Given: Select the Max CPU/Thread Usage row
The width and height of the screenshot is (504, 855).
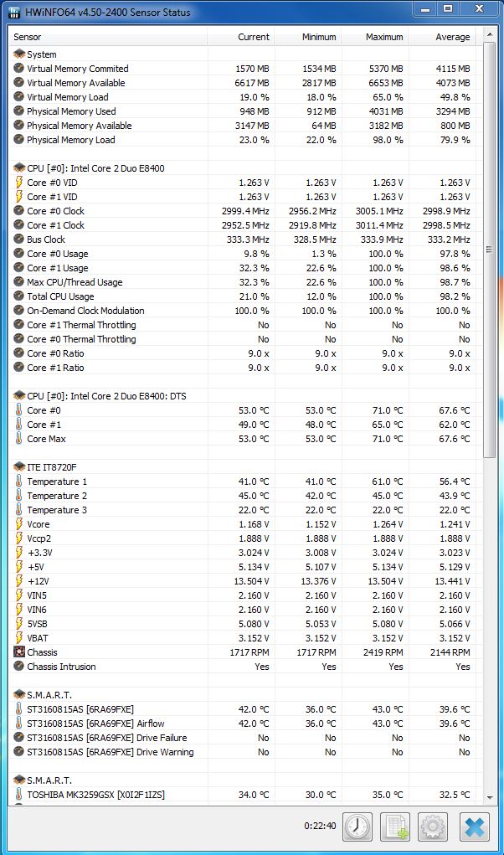Looking at the screenshot, I should point(243,282).
